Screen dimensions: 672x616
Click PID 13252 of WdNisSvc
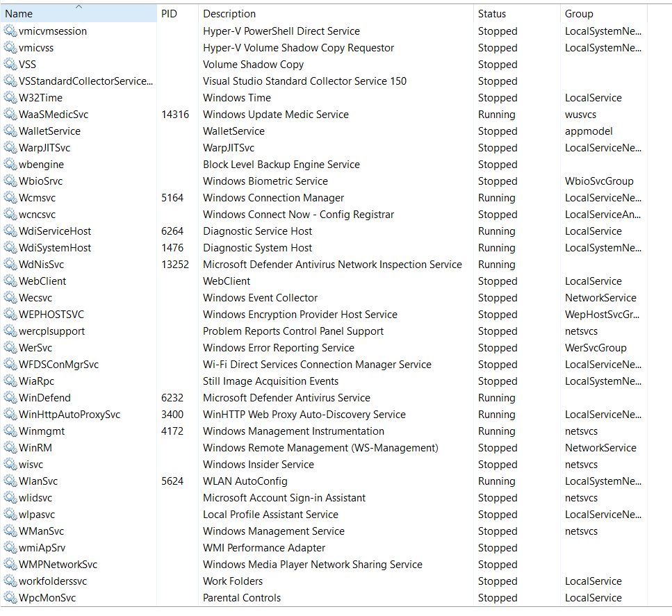(x=175, y=265)
